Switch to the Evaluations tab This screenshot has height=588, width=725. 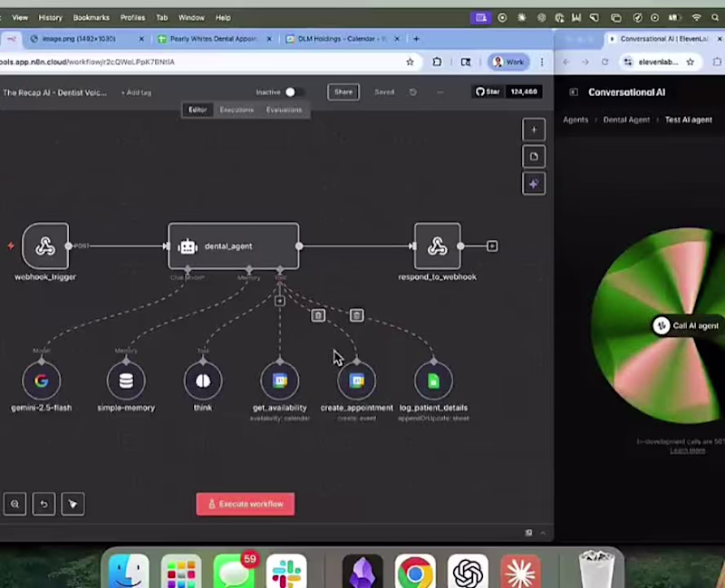point(284,110)
